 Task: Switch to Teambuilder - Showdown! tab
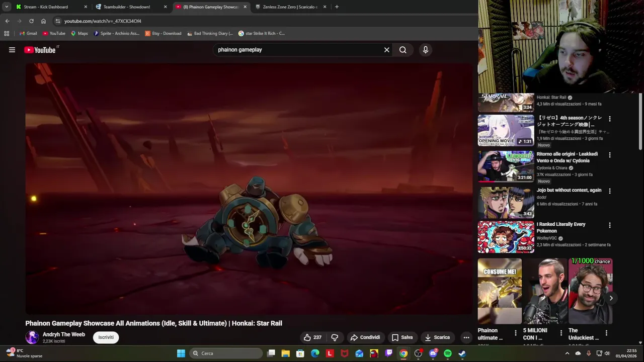click(x=131, y=7)
